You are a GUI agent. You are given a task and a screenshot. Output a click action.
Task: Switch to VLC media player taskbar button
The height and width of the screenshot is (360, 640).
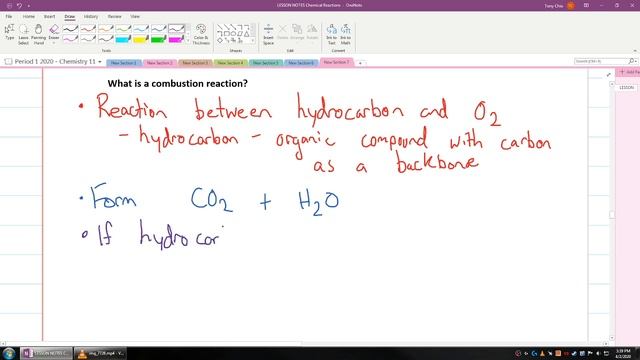(100, 353)
